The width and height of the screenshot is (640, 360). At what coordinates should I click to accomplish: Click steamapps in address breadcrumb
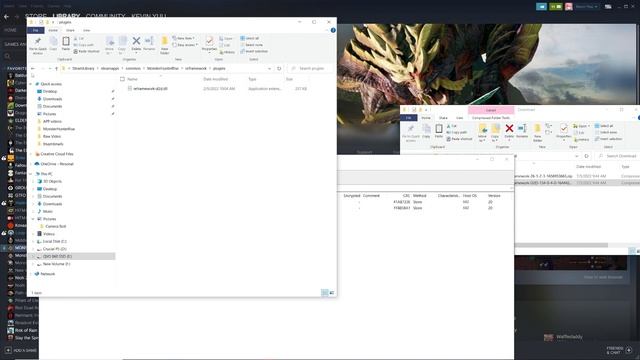[x=109, y=69]
